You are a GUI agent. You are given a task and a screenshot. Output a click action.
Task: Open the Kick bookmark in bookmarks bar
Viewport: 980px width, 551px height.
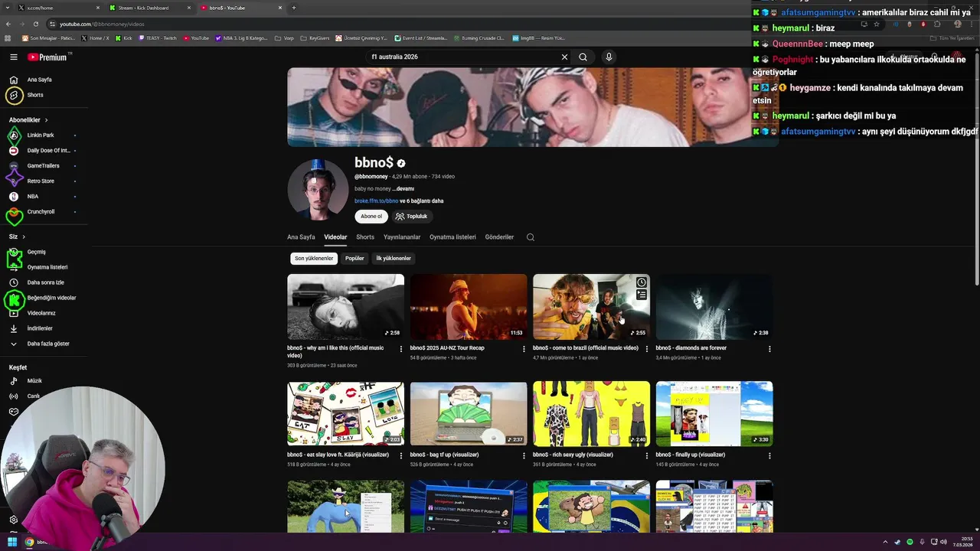point(123,38)
